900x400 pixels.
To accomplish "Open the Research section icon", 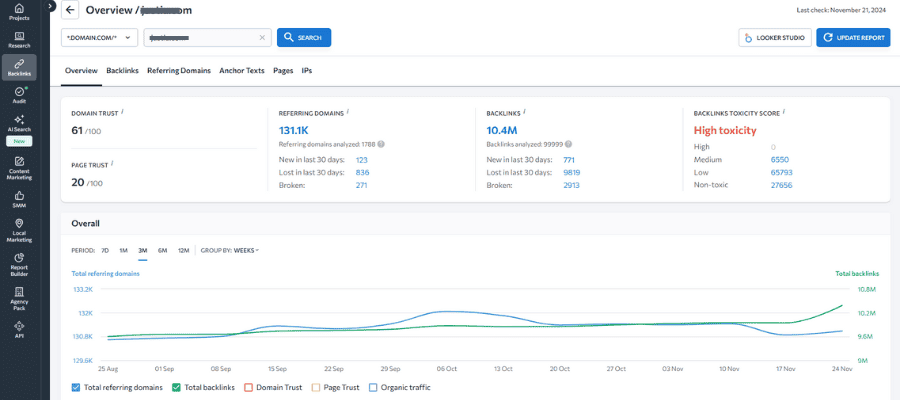I will 19,38.
